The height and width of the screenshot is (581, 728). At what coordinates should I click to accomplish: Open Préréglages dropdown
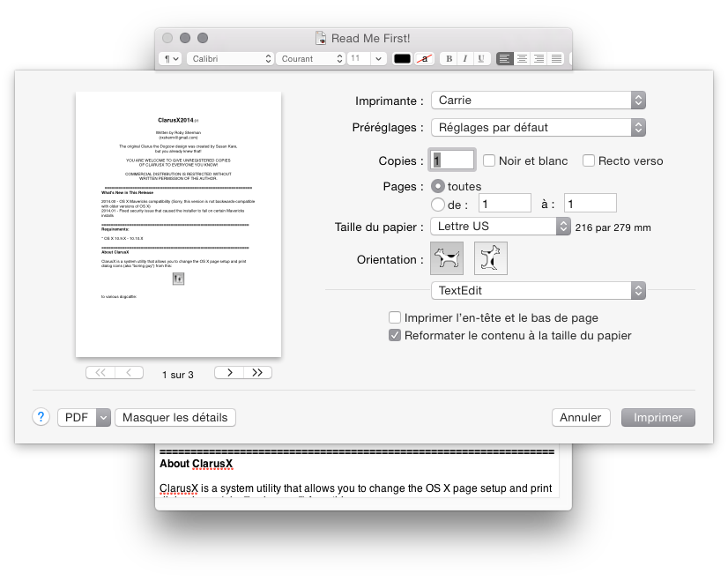(x=539, y=127)
